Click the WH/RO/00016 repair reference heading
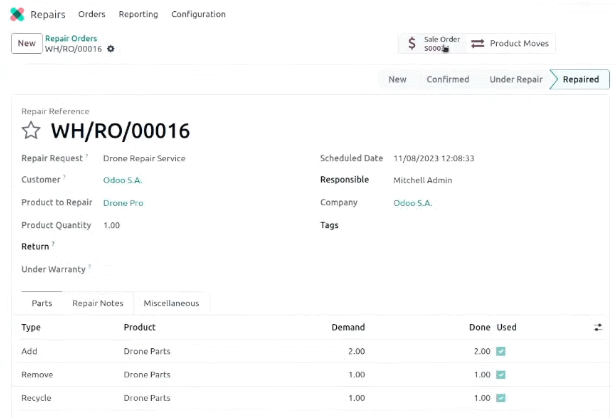The height and width of the screenshot is (418, 616). click(x=120, y=131)
